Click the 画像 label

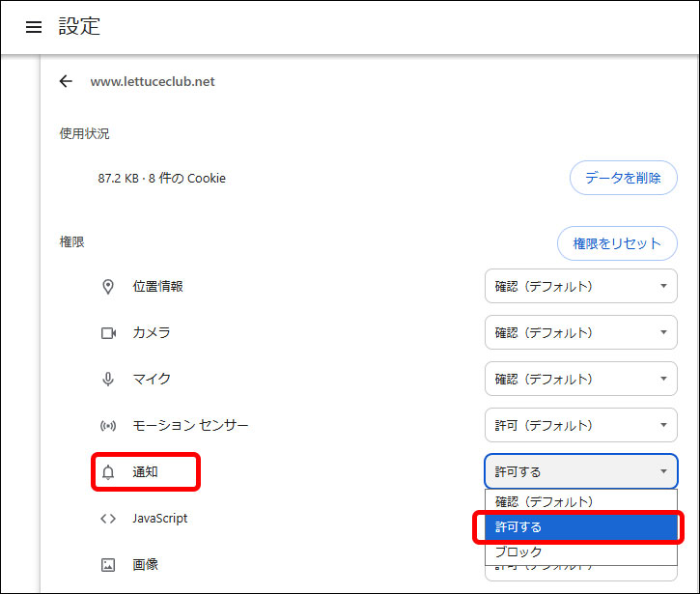[145, 565]
